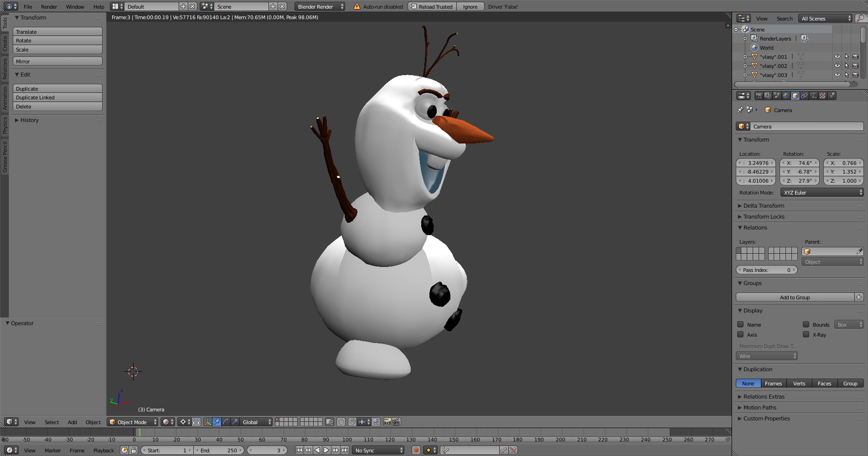Open the Render menu in the top bar
The width and height of the screenshot is (868, 456).
point(48,6)
